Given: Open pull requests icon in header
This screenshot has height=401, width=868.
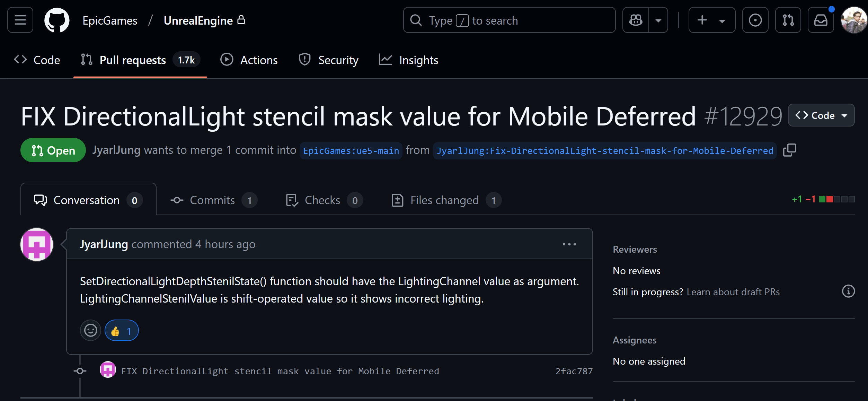Looking at the screenshot, I should [788, 20].
